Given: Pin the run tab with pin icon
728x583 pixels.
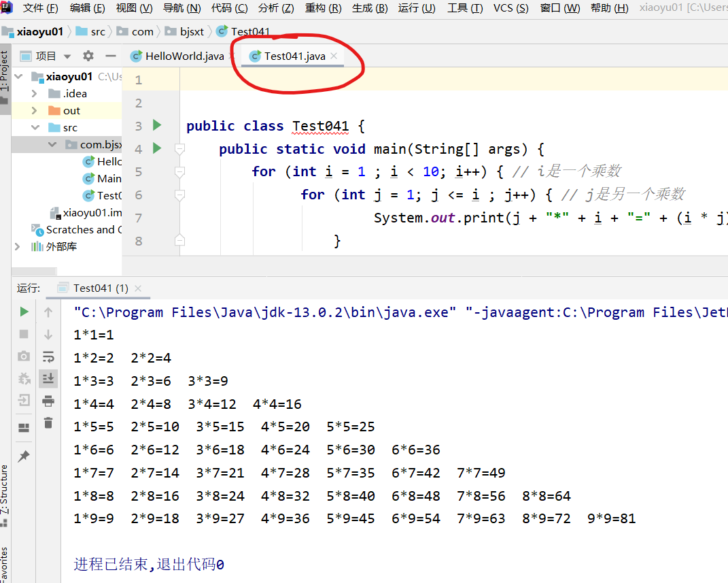Looking at the screenshot, I should pyautogui.click(x=24, y=456).
